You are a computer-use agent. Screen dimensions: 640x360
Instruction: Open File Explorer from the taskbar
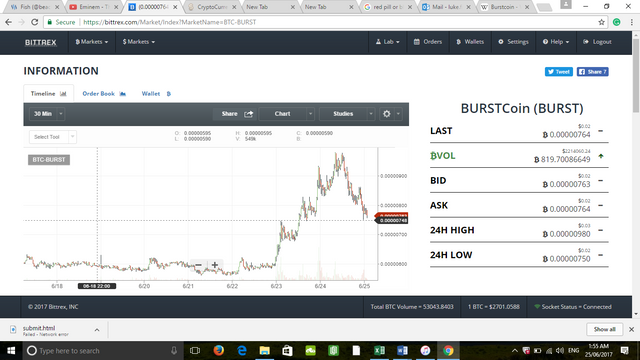click(x=264, y=351)
